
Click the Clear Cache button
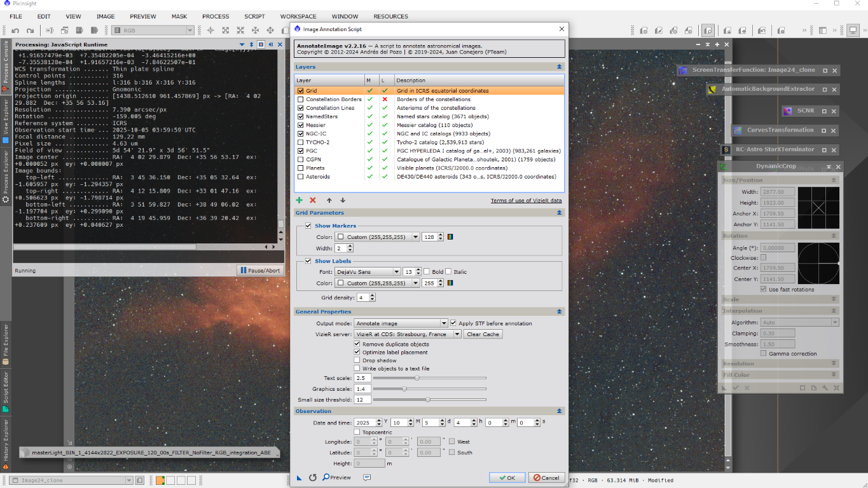pyautogui.click(x=483, y=334)
